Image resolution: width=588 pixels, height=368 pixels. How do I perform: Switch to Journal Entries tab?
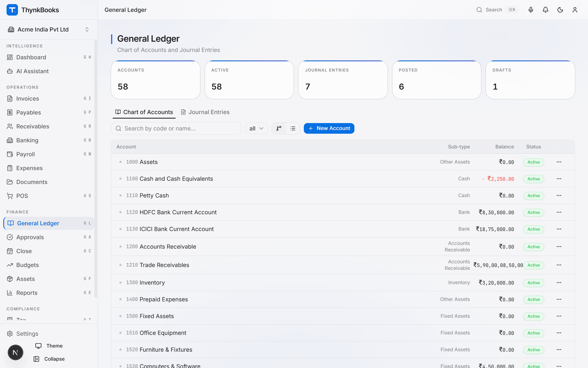pyautogui.click(x=205, y=112)
